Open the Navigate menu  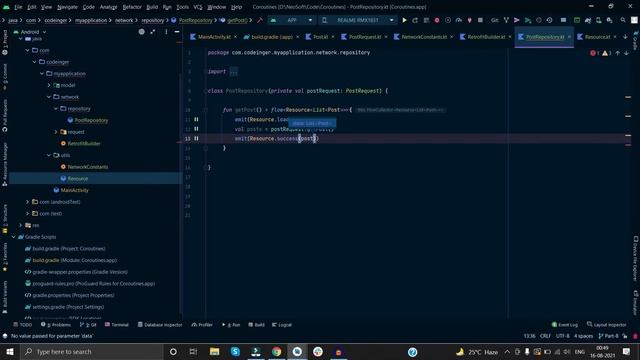[67, 7]
